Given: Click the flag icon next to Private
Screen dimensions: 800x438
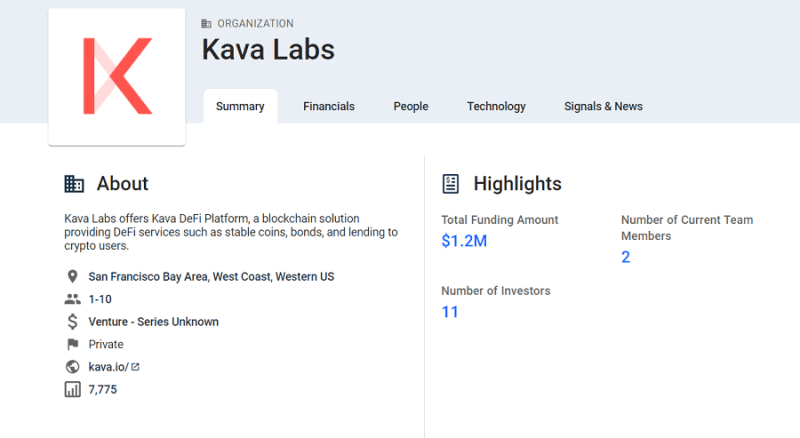Looking at the screenshot, I should click(x=72, y=344).
